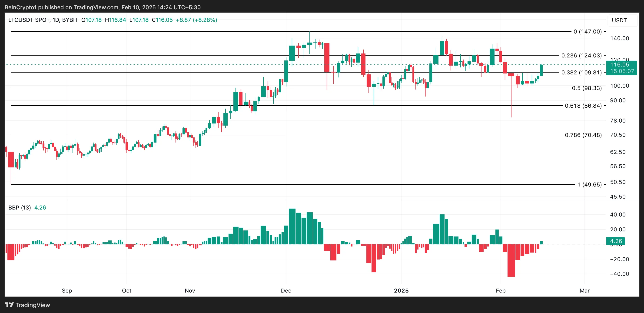
Task: Select the 0.618 (86.84) Fibonacci level
Action: pos(583,106)
